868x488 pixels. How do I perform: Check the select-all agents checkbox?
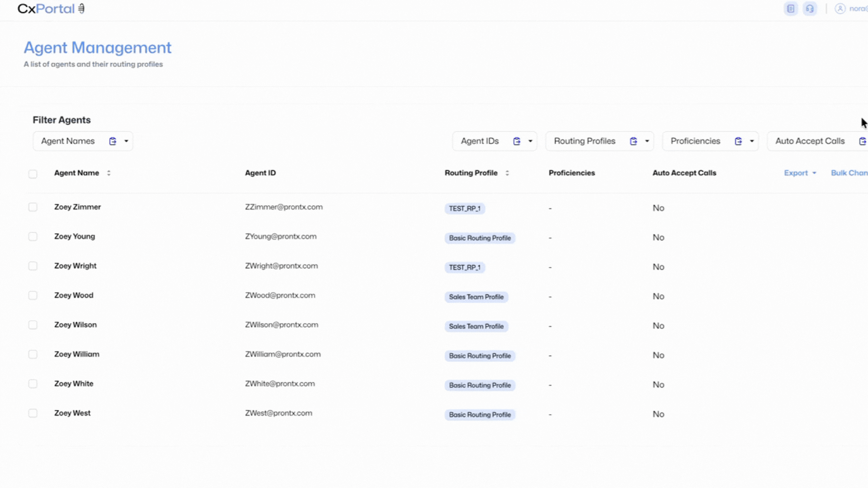(x=33, y=174)
